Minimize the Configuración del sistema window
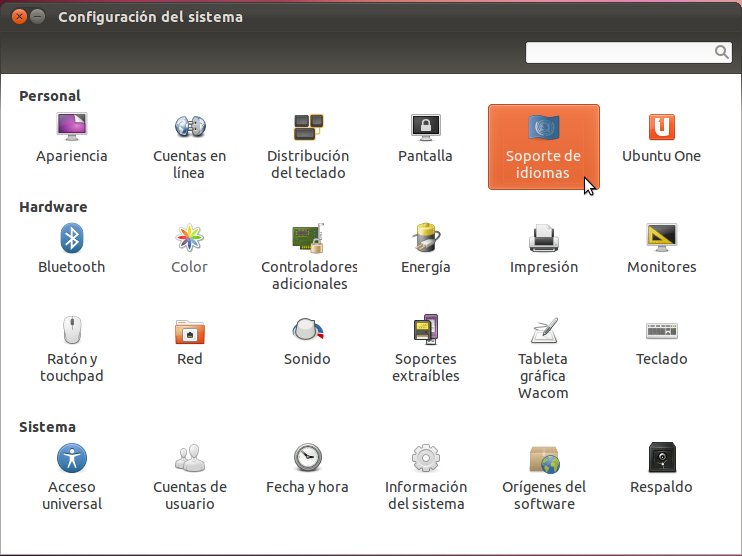This screenshot has width=742, height=556. tap(37, 17)
